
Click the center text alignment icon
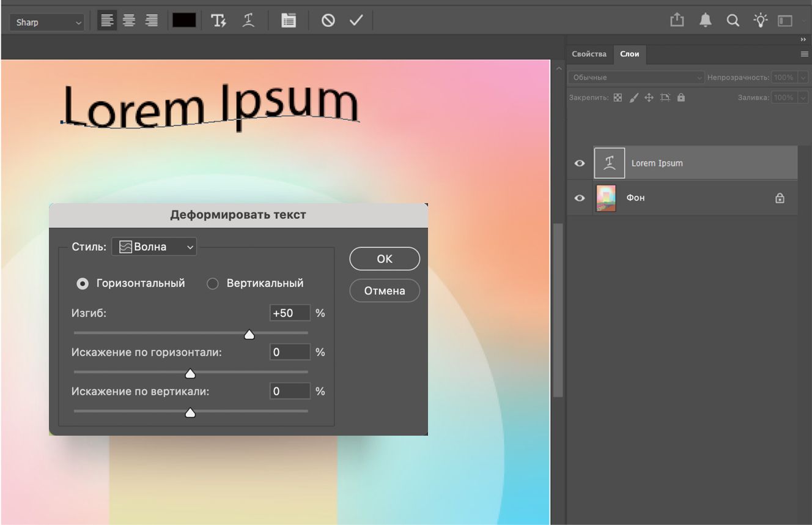click(x=129, y=21)
